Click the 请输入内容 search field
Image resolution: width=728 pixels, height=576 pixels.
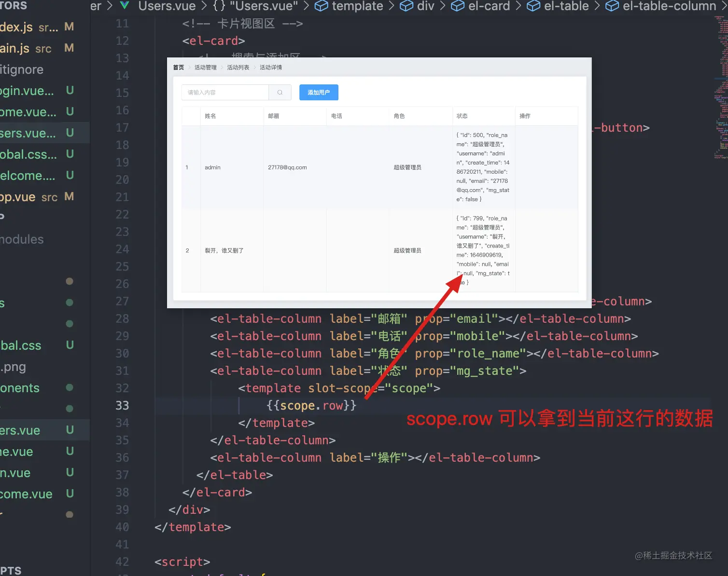pyautogui.click(x=225, y=92)
